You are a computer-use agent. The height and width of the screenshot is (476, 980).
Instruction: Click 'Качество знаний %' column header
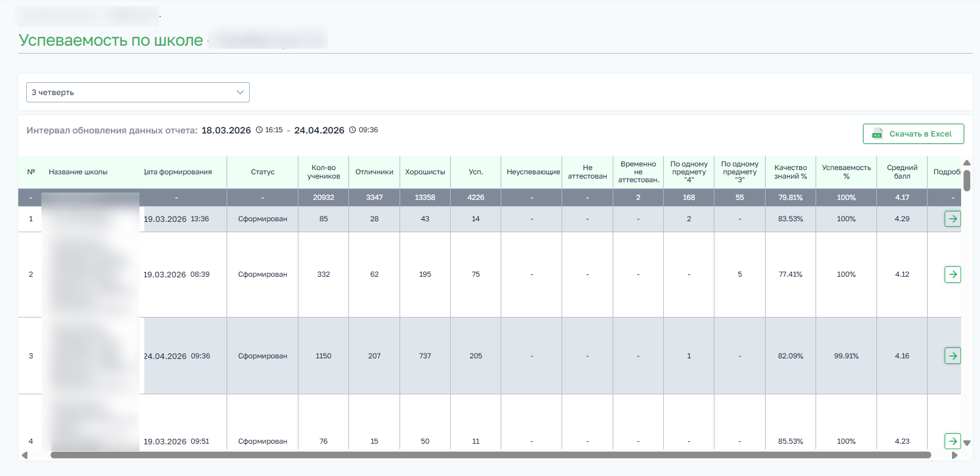tap(791, 172)
